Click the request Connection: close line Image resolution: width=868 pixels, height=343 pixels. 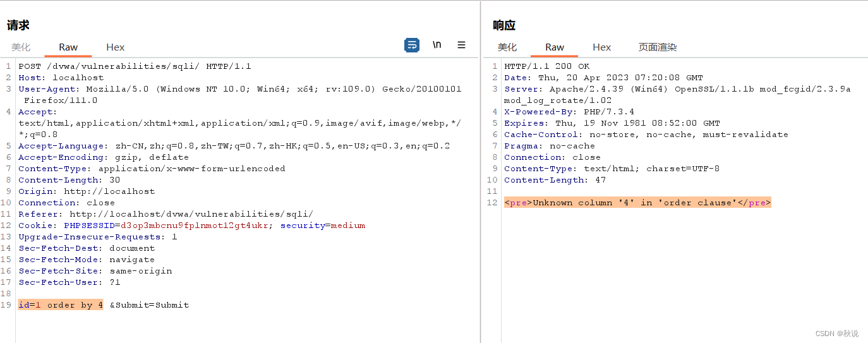[x=66, y=203]
